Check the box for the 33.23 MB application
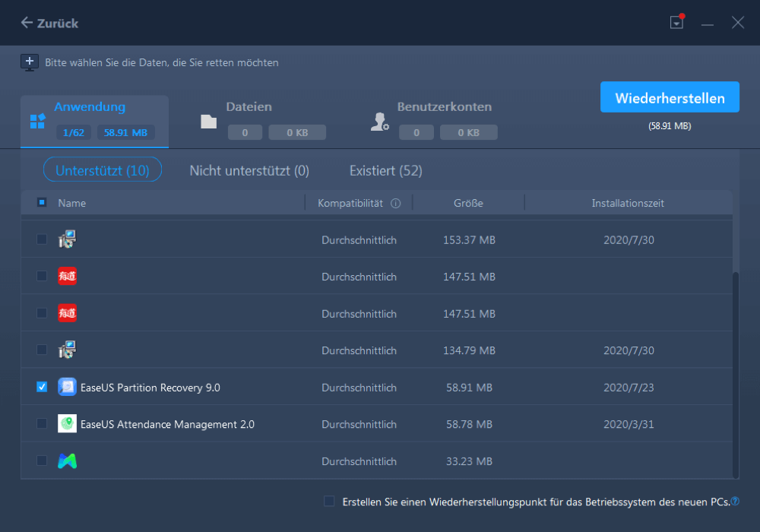 click(42, 461)
